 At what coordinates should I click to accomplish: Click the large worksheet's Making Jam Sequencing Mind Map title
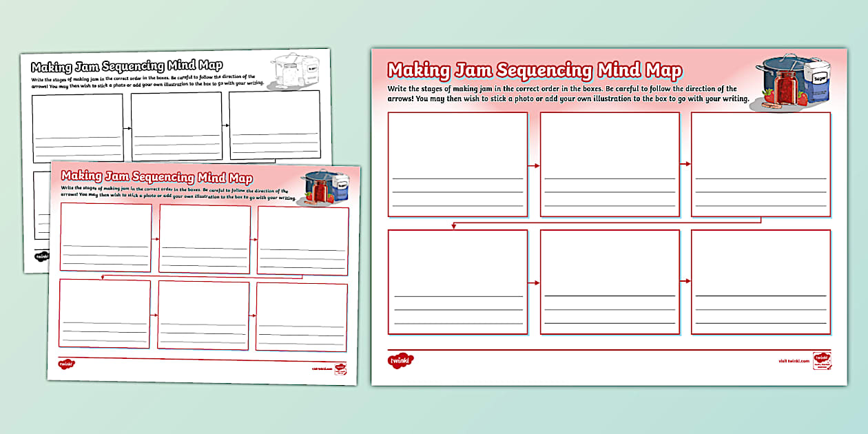point(535,70)
